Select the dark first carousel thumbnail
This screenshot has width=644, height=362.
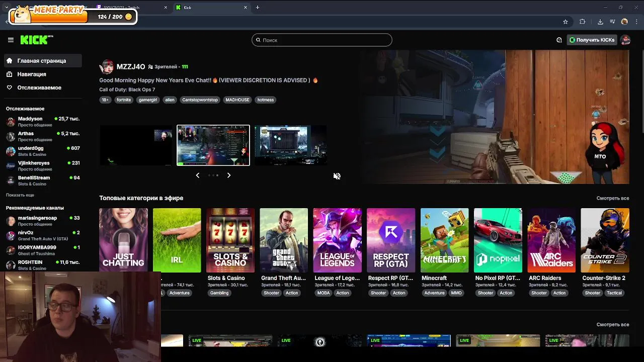click(x=136, y=145)
